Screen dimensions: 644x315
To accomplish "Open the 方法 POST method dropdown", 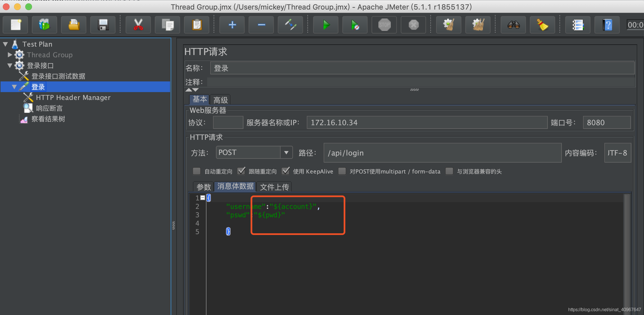I will click(x=286, y=152).
